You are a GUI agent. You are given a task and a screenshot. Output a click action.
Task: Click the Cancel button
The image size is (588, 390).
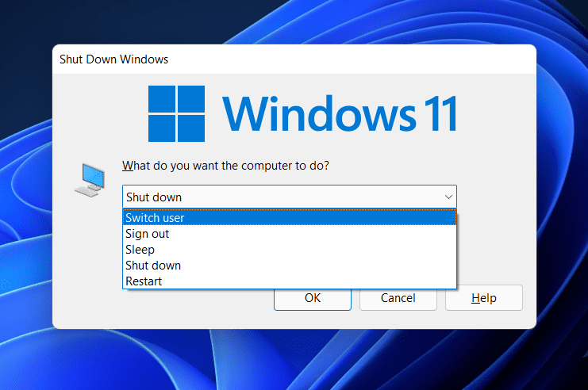pos(398,298)
